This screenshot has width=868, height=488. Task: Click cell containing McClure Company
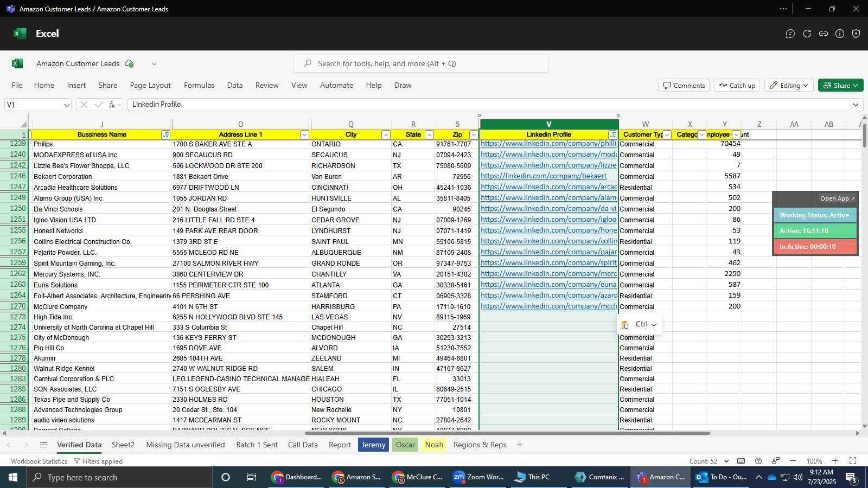(x=101, y=306)
